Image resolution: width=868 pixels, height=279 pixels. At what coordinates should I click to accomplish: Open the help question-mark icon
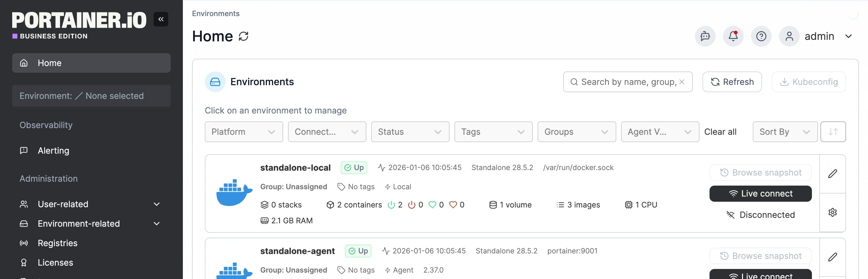click(761, 36)
